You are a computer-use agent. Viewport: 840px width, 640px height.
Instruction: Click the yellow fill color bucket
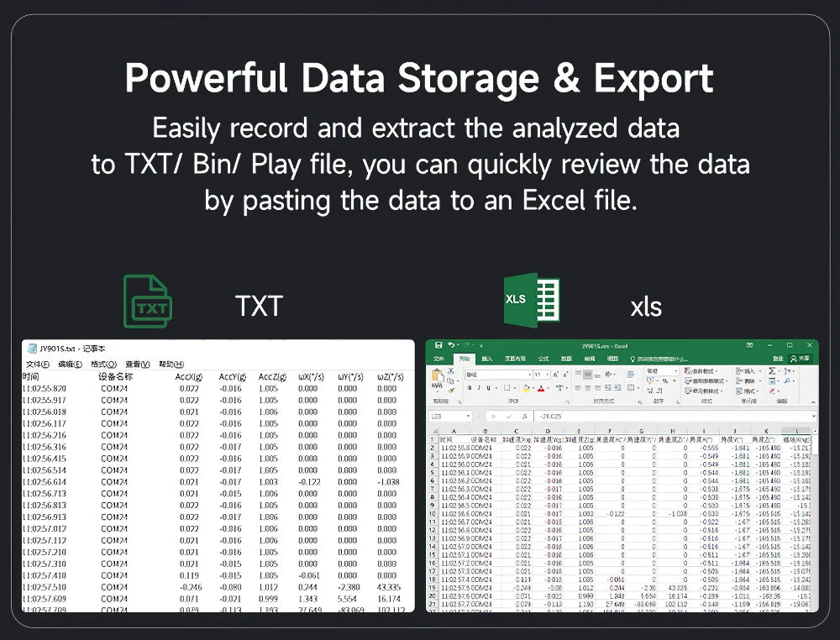pos(526,388)
